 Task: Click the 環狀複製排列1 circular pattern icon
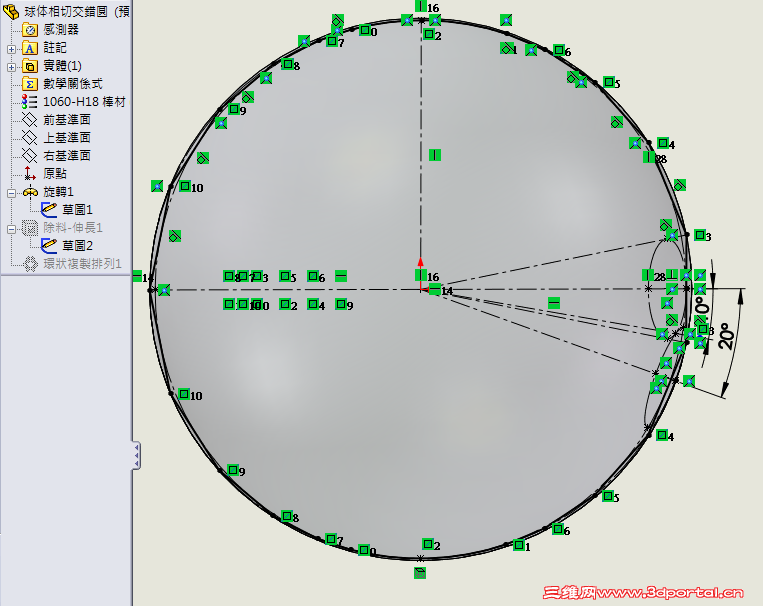coord(30,264)
